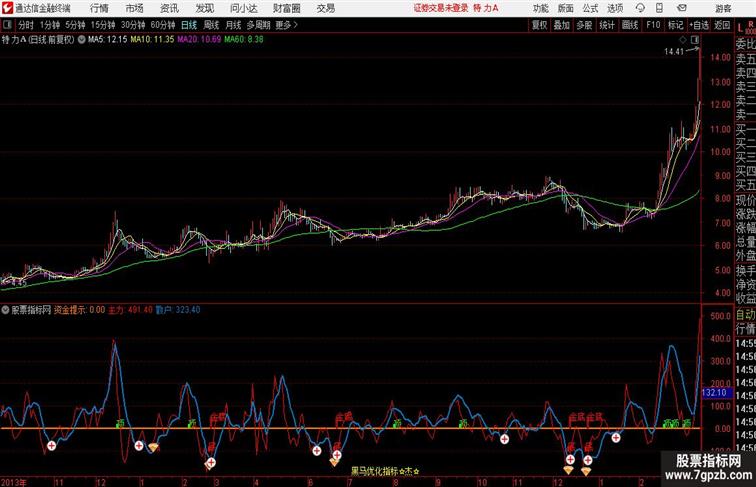Click the MA20: 10.69 legend value
This screenshot has width=756, height=487.
click(199, 40)
